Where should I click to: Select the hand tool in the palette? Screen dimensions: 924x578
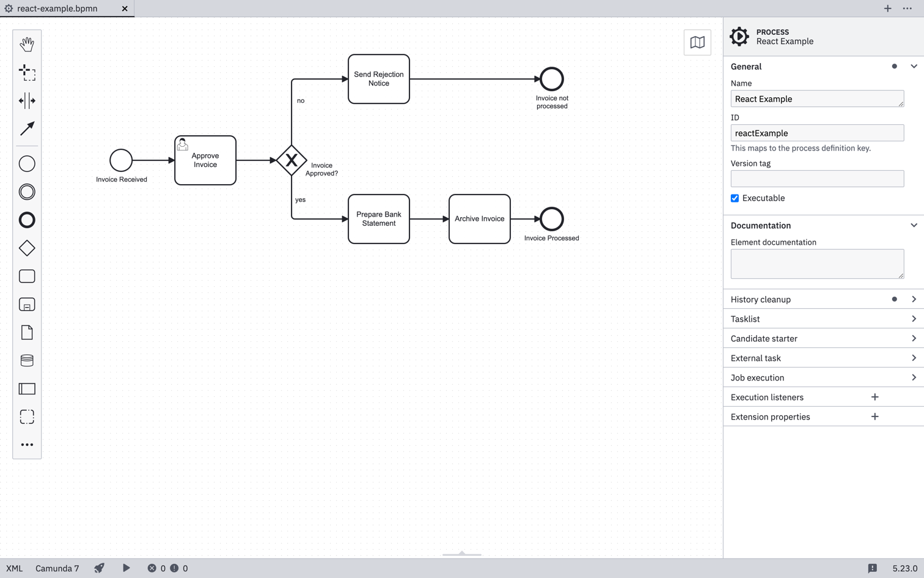pyautogui.click(x=27, y=44)
